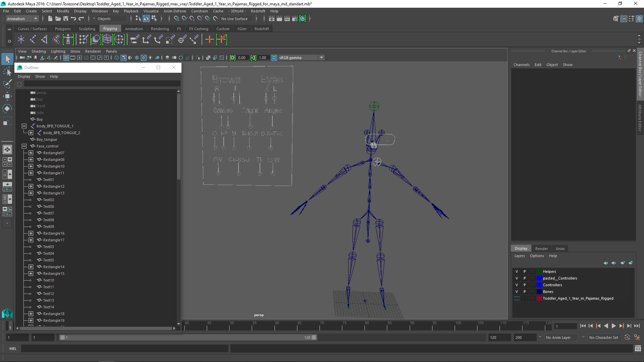Click the Create Joint tool shelf icon
The height and width of the screenshot is (362, 644).
coord(33,40)
